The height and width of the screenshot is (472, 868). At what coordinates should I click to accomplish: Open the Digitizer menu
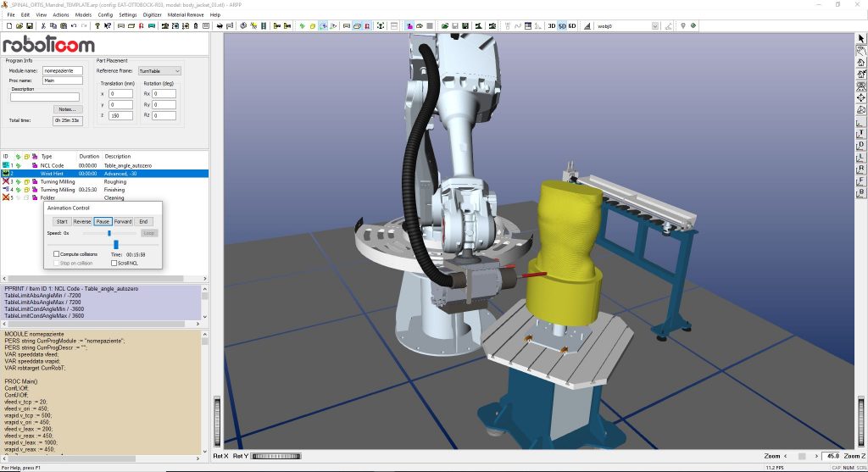[x=152, y=14]
